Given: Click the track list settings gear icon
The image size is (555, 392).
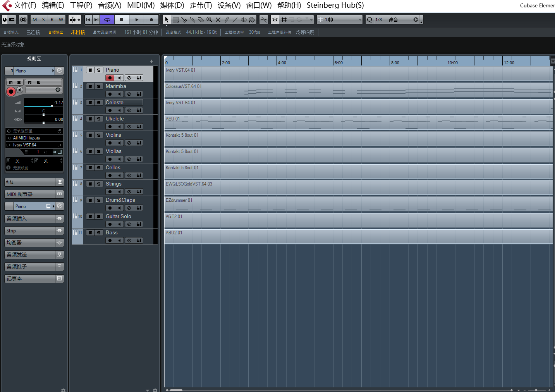Looking at the screenshot, I should coord(155,390).
